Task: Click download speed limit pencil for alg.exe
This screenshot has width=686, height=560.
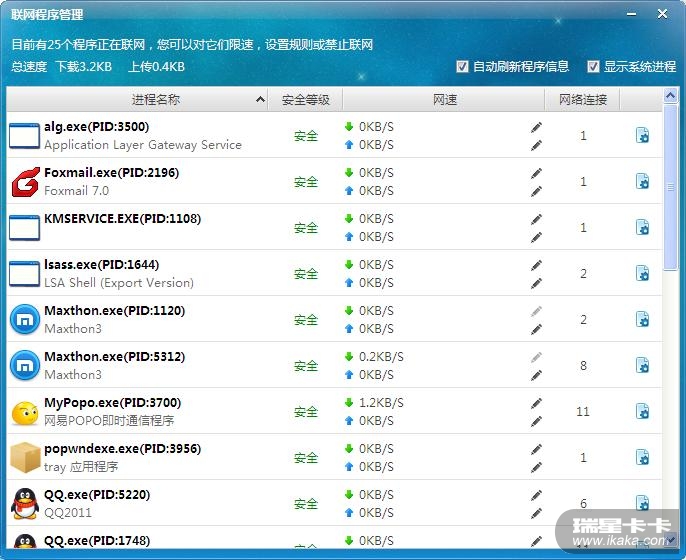Action: coord(536,127)
